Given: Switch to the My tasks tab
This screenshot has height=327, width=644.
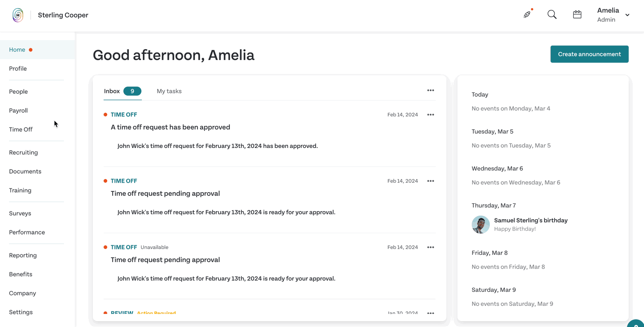Looking at the screenshot, I should (x=169, y=91).
